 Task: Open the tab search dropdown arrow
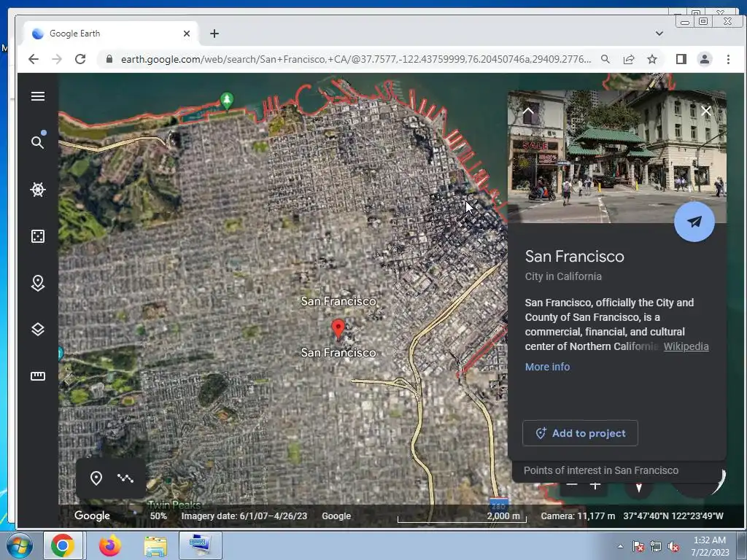click(x=659, y=34)
